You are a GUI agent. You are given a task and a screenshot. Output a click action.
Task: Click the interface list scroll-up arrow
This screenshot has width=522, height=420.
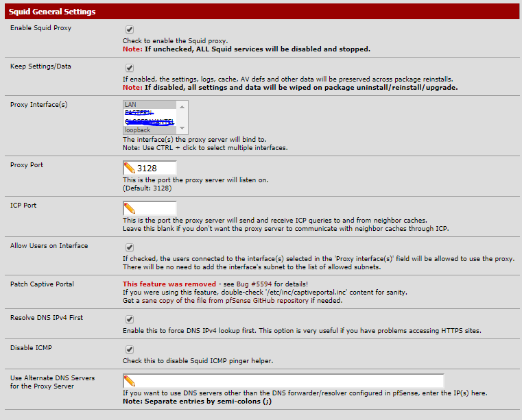[x=182, y=107]
